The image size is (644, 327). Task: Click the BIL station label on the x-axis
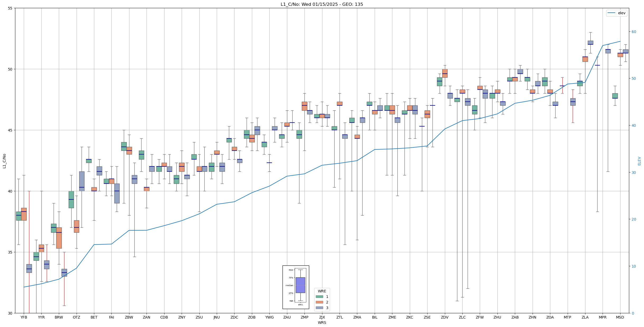tap(375, 317)
